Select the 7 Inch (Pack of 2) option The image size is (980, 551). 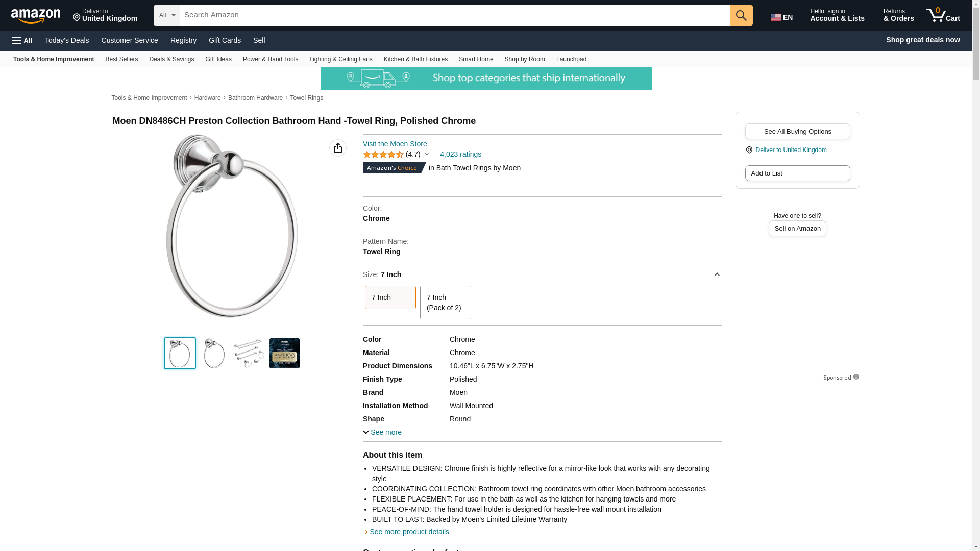[445, 303]
